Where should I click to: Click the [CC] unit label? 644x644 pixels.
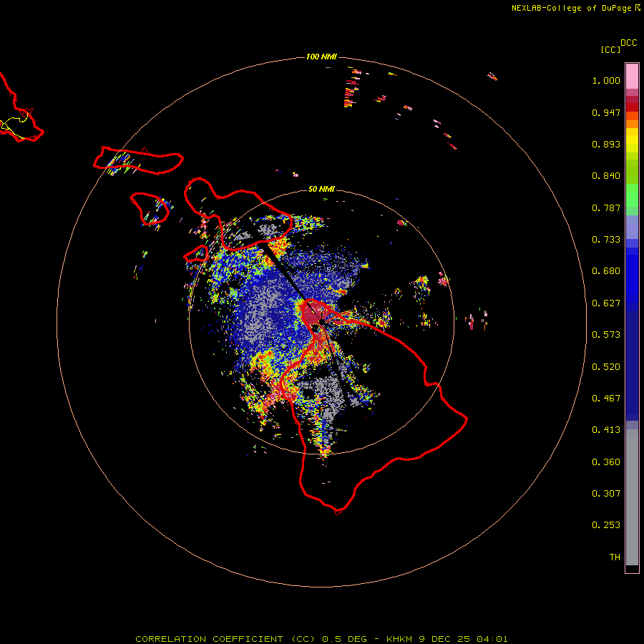pyautogui.click(x=610, y=49)
